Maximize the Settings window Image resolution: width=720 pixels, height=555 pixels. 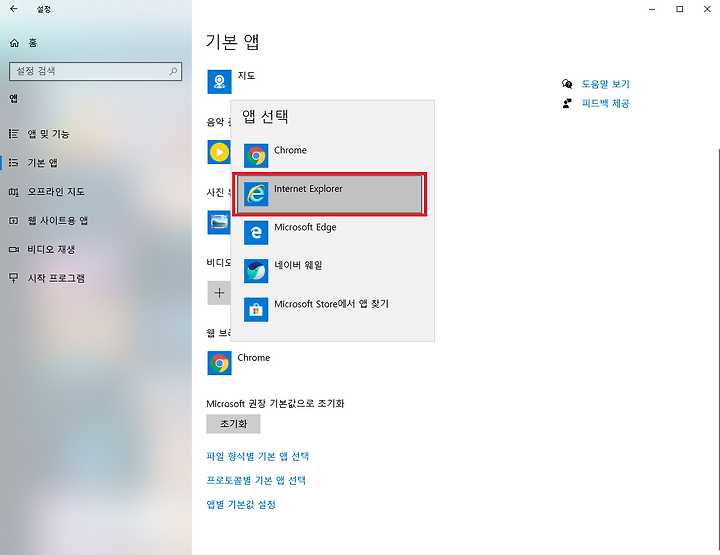tap(680, 9)
